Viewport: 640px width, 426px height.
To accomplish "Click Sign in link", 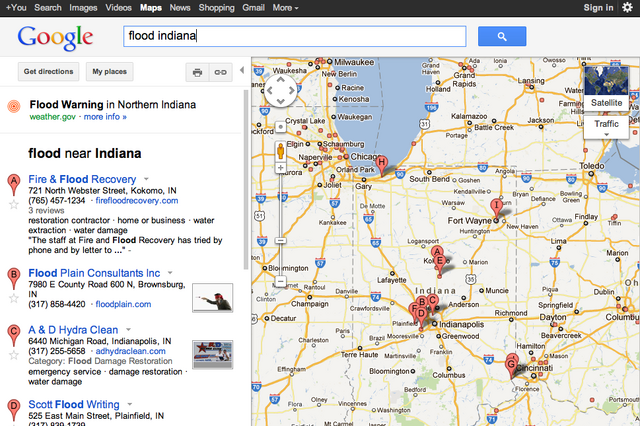I will click(598, 8).
